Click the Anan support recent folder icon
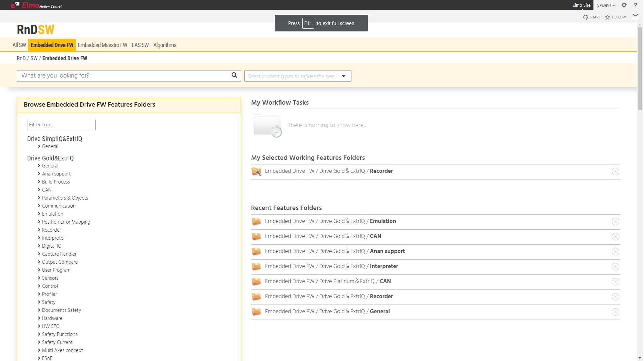The width and height of the screenshot is (644, 361). [256, 251]
